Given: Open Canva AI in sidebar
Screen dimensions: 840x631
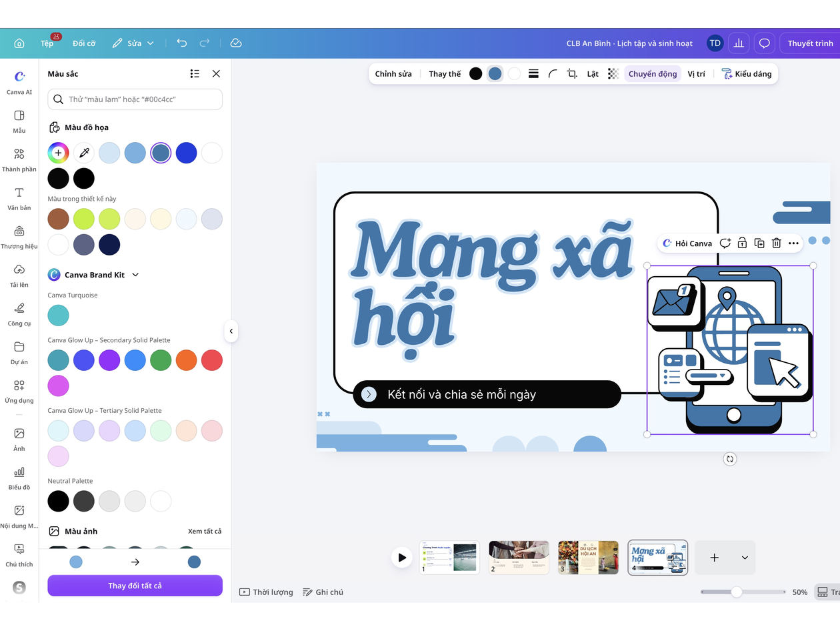Looking at the screenshot, I should 19,82.
